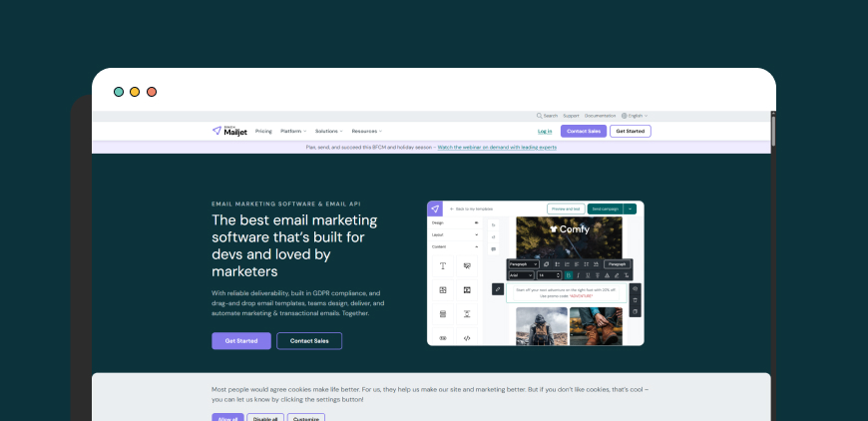The width and height of the screenshot is (868, 421).
Task: Expand the Platform dropdown menu
Action: coord(293,131)
